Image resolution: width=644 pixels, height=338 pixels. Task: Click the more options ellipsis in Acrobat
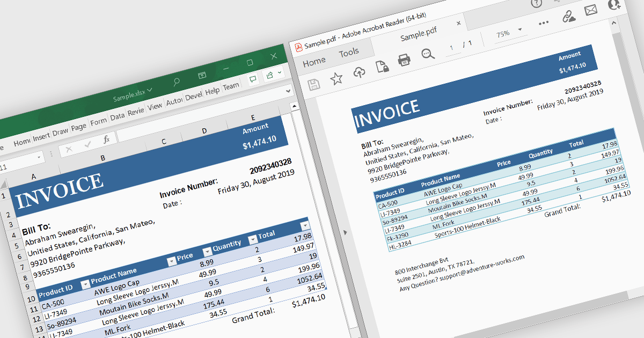544,23
